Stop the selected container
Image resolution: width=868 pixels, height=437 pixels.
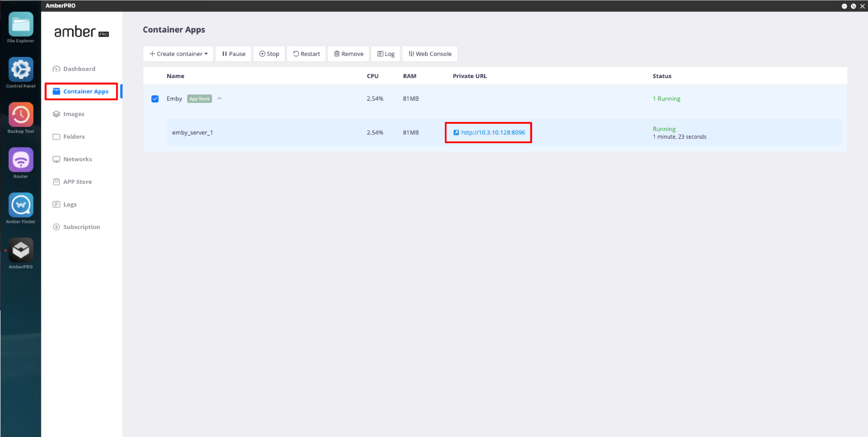click(x=269, y=54)
